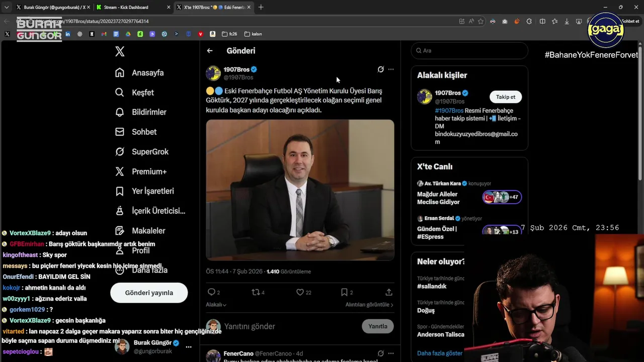The image size is (644, 362).
Task: Click the Gönderi yayınla button
Action: point(149,293)
